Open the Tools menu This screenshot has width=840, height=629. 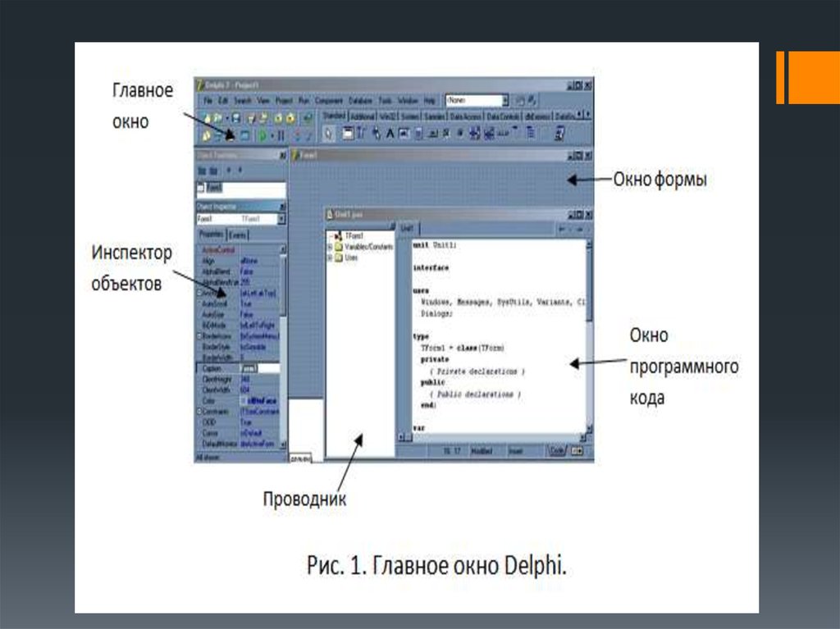coord(386,100)
